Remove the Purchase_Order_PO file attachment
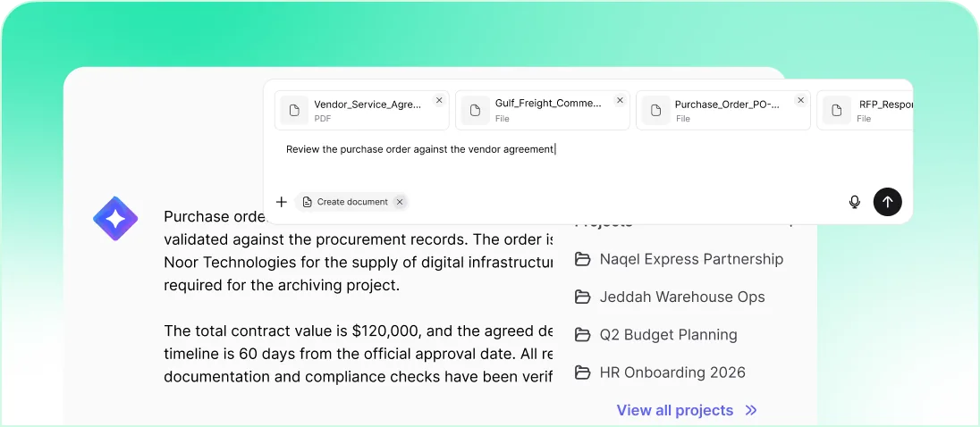Viewport: 980px width, 427px height. pos(800,101)
